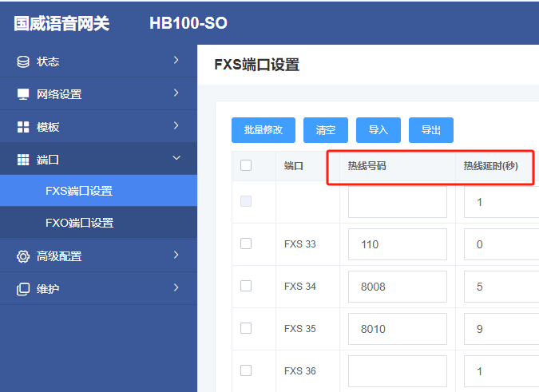
Task: Click the FXS 34 hotline number field with 8008
Action: pyautogui.click(x=398, y=287)
